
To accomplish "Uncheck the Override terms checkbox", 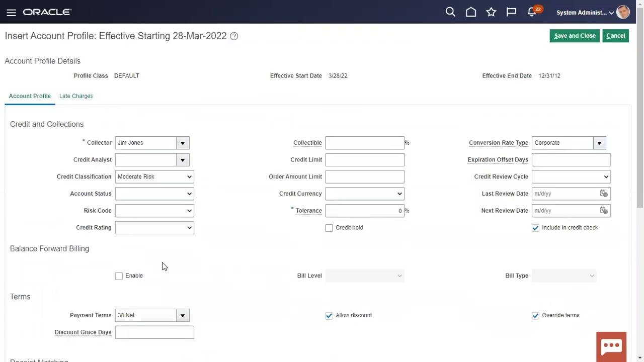I will click(535, 315).
